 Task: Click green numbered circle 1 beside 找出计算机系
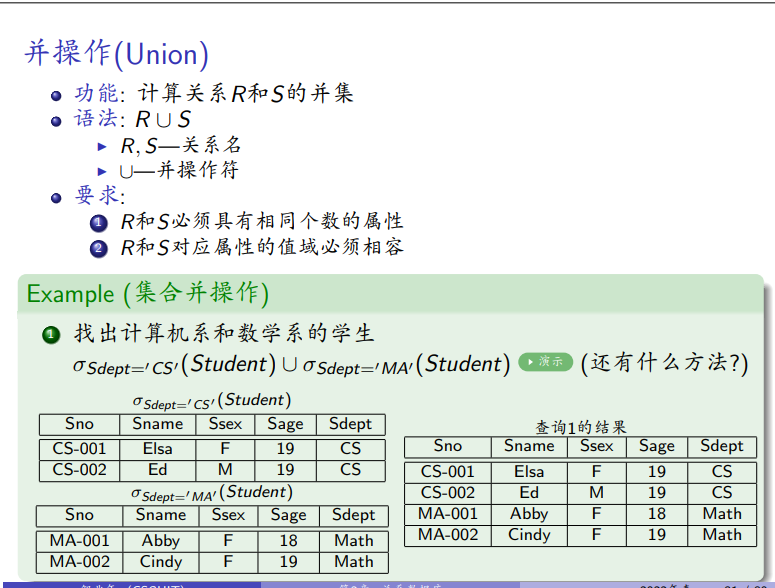click(x=50, y=335)
